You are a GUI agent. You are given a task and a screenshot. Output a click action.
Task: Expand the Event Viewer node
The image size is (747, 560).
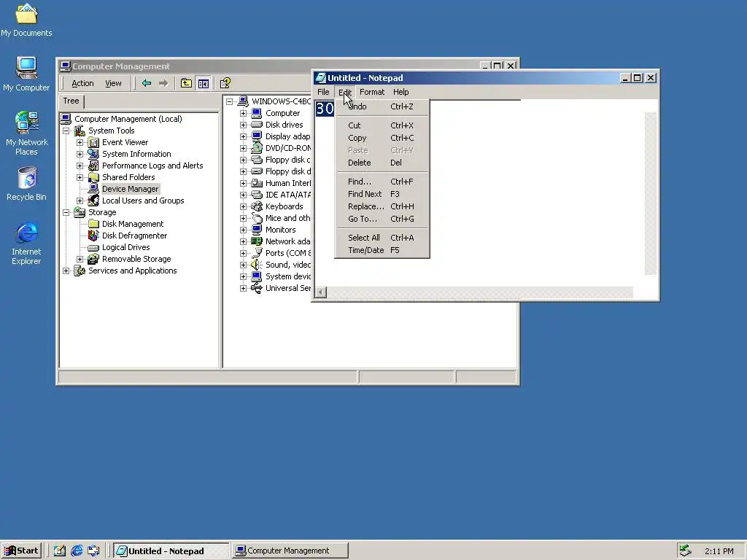pyautogui.click(x=80, y=142)
